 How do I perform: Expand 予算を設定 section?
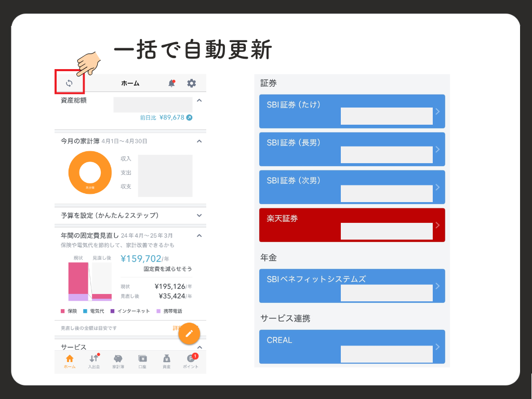199,216
